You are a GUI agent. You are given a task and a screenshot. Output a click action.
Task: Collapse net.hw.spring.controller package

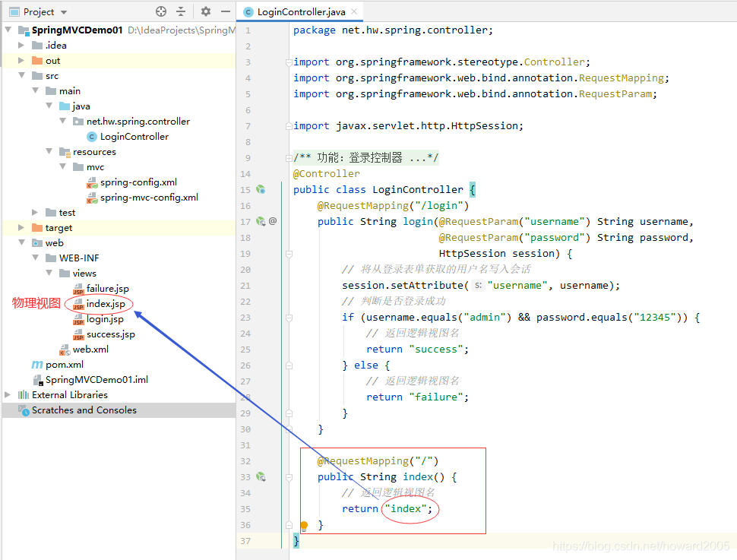coord(62,121)
